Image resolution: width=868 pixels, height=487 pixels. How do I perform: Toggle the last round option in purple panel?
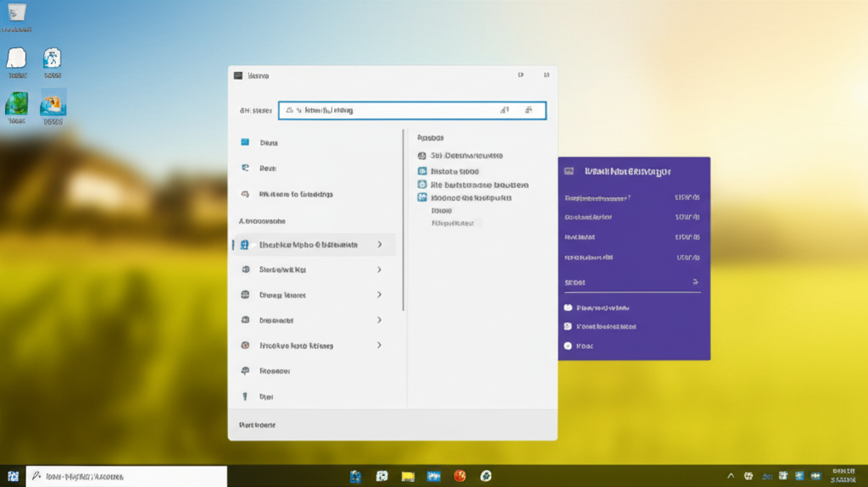[x=568, y=346]
